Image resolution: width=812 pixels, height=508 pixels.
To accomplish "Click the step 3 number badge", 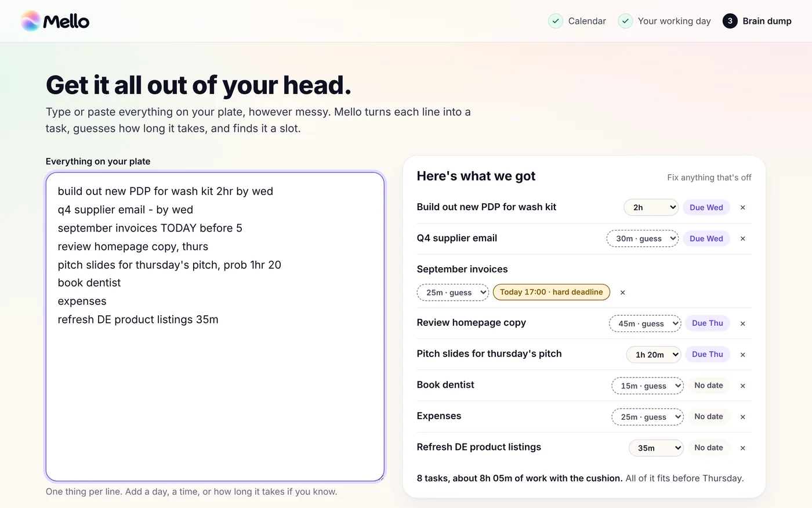I will coord(730,21).
